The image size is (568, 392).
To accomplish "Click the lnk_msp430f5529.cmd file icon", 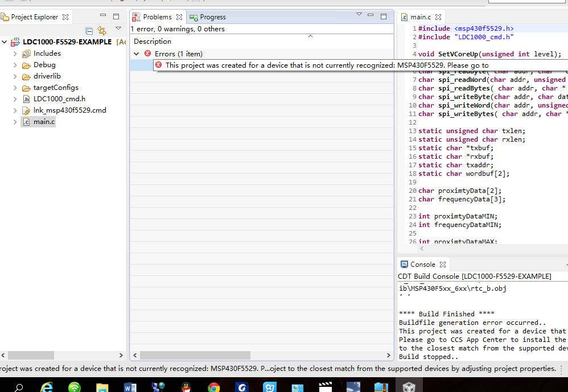I will click(x=26, y=111).
